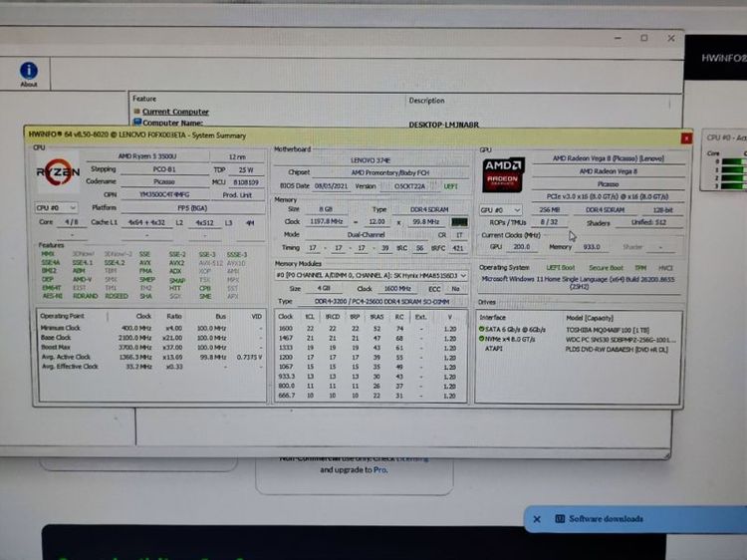747x560 pixels.
Task: Click the GPU memory size 256 MB
Action: 549,209
